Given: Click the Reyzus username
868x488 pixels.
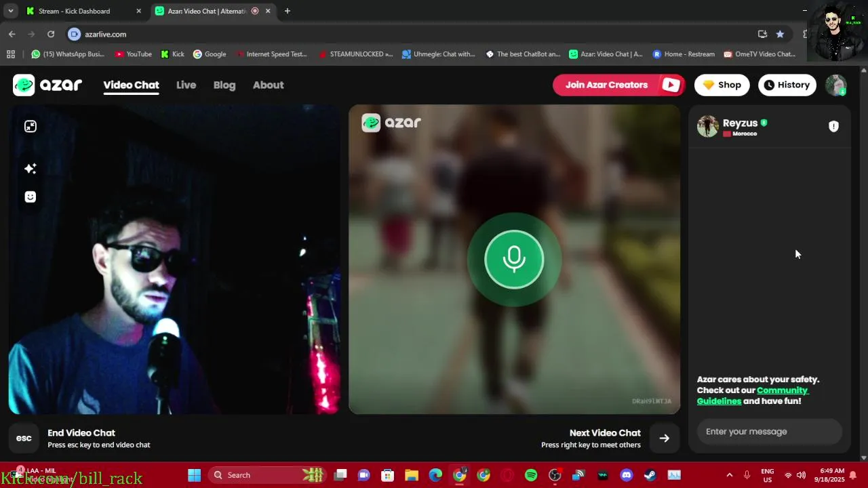Looking at the screenshot, I should click(x=740, y=123).
